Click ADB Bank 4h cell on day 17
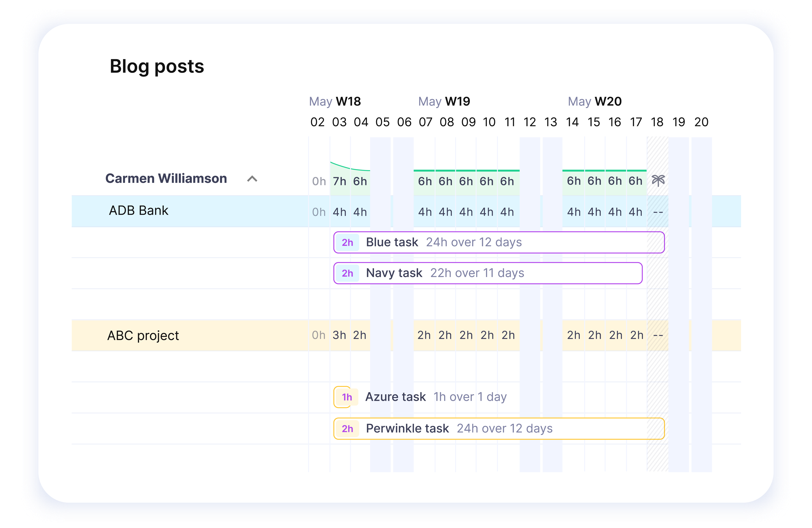 tap(636, 212)
